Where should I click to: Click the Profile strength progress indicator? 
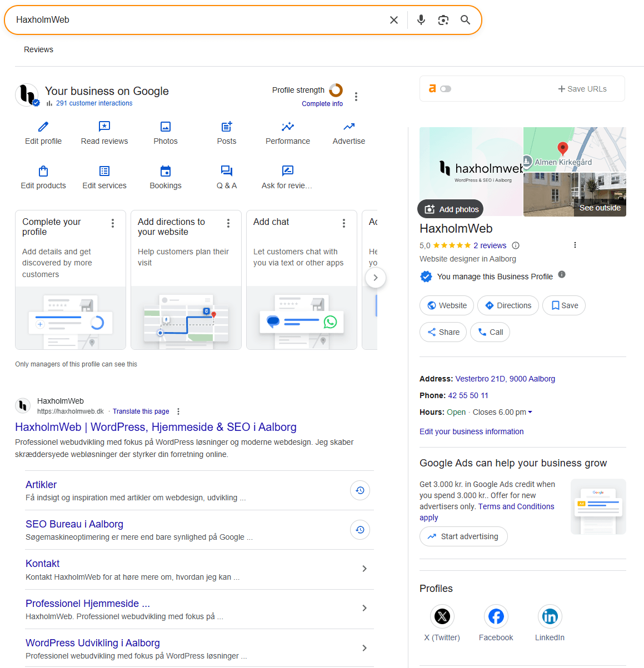coord(336,89)
